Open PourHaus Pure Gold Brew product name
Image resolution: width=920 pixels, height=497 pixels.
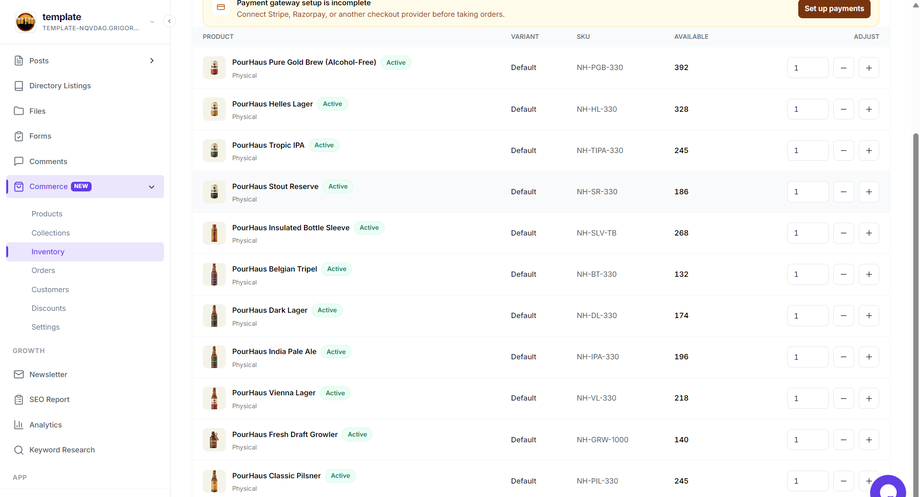[304, 62]
